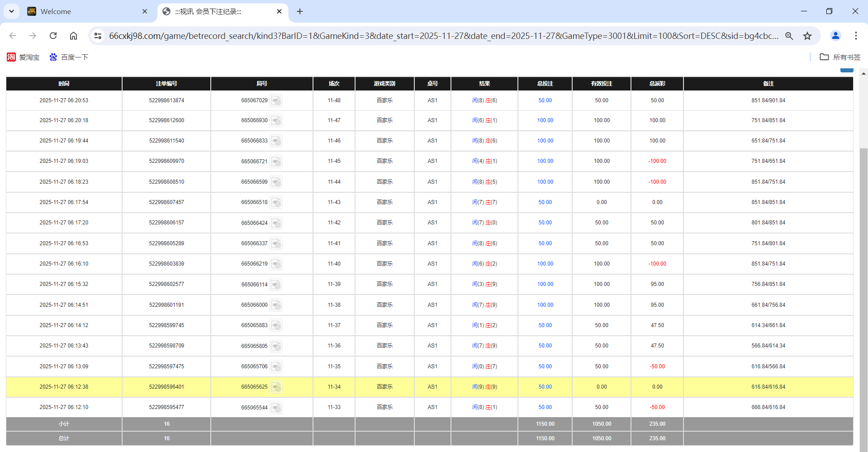Viewport: 868px width, 452px height.
Task: Open the browser home page icon
Action: (73, 36)
